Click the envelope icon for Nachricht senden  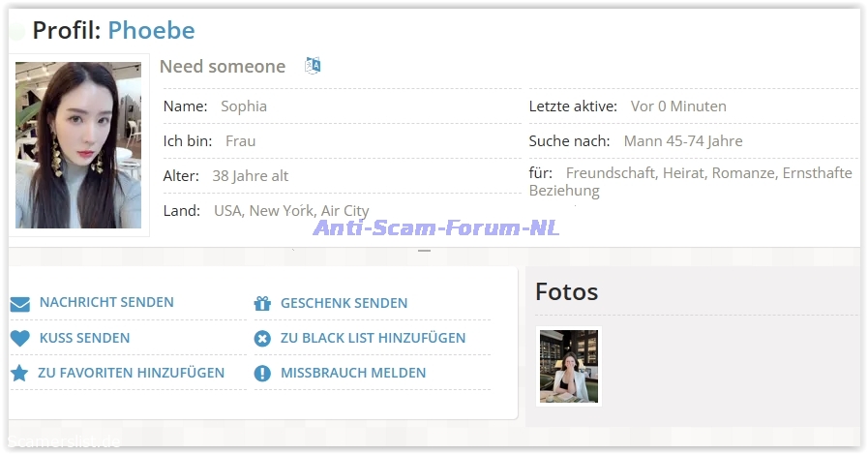(20, 304)
